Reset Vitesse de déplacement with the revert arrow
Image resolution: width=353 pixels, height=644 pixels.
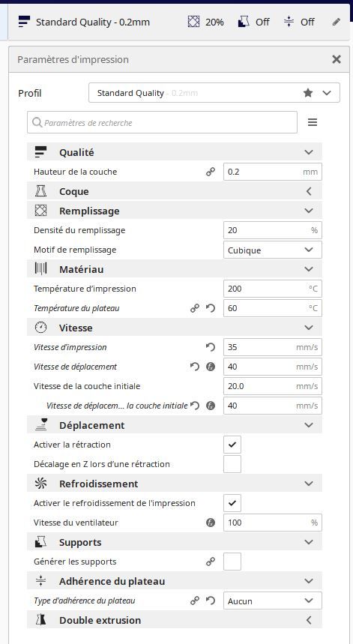coord(195,367)
